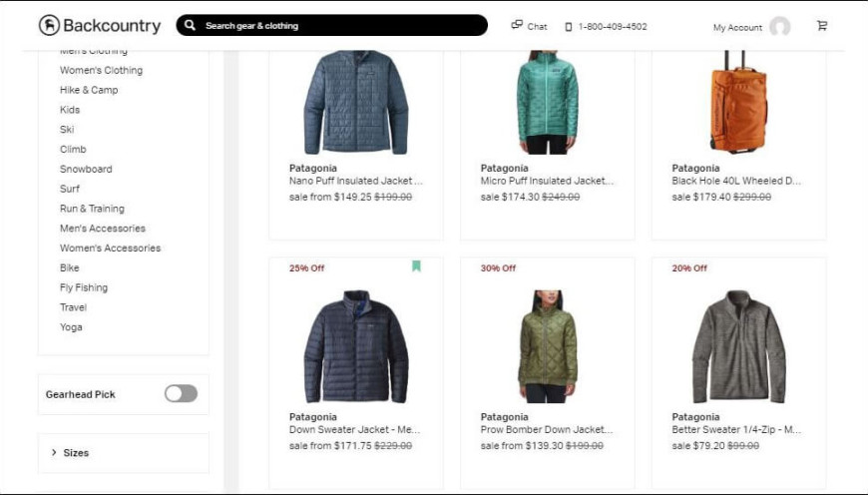The image size is (868, 495).
Task: Click the My Account avatar icon
Action: [x=779, y=26]
